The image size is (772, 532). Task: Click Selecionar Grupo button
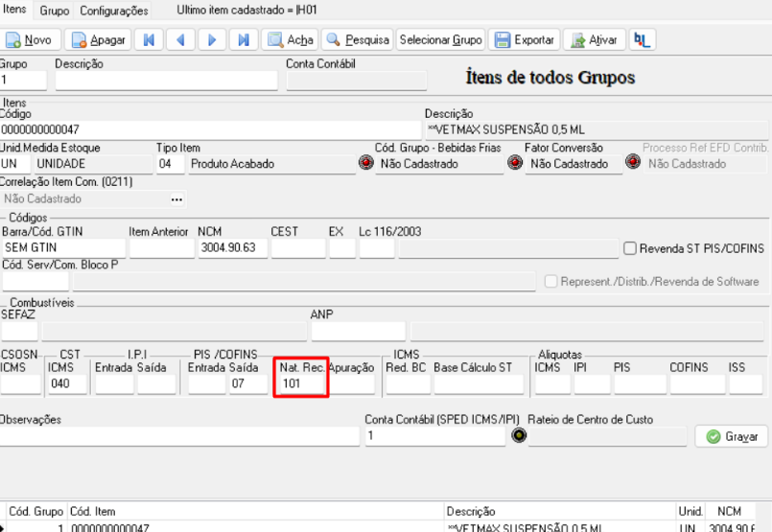(x=440, y=40)
